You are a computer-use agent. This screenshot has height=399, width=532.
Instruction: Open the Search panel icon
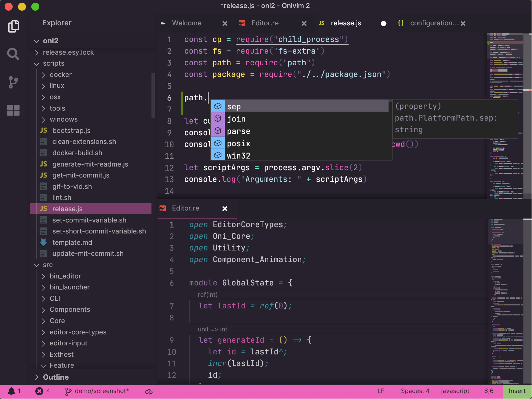click(13, 54)
